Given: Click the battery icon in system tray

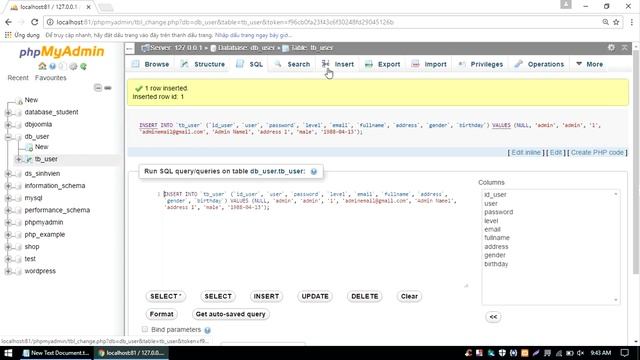Looking at the screenshot, I should click(569, 353).
